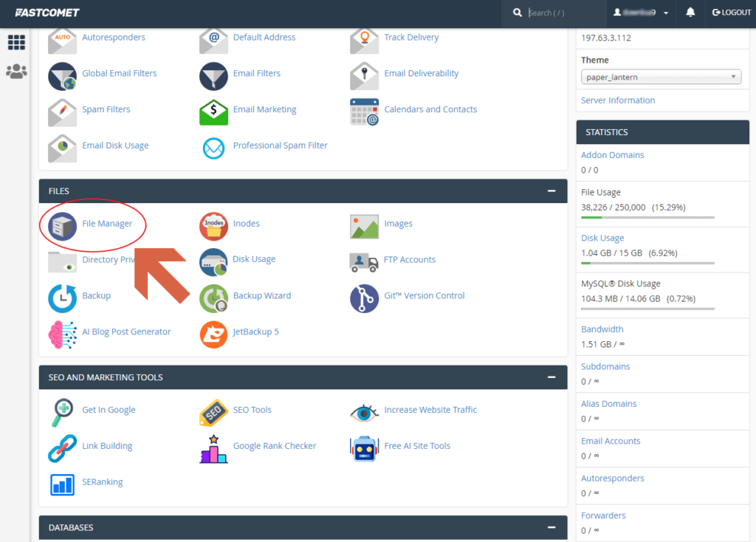
Task: Open the Email Deliverability key icon
Action: 365,76
